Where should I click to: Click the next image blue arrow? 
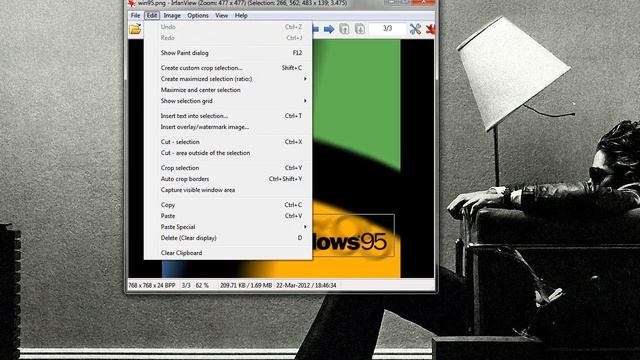click(329, 29)
